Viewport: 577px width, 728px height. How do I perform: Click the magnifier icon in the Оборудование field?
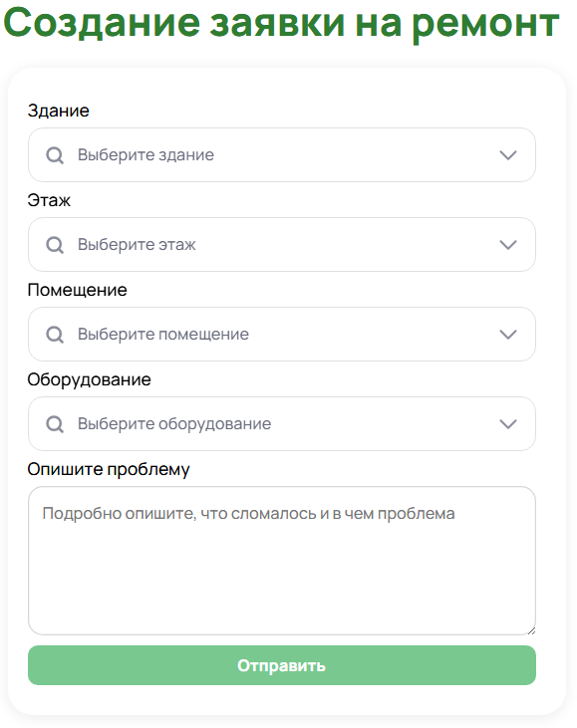click(x=55, y=424)
